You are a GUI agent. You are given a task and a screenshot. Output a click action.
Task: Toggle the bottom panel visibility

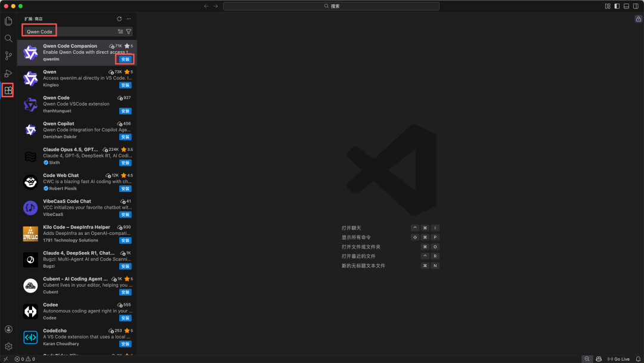pos(626,6)
